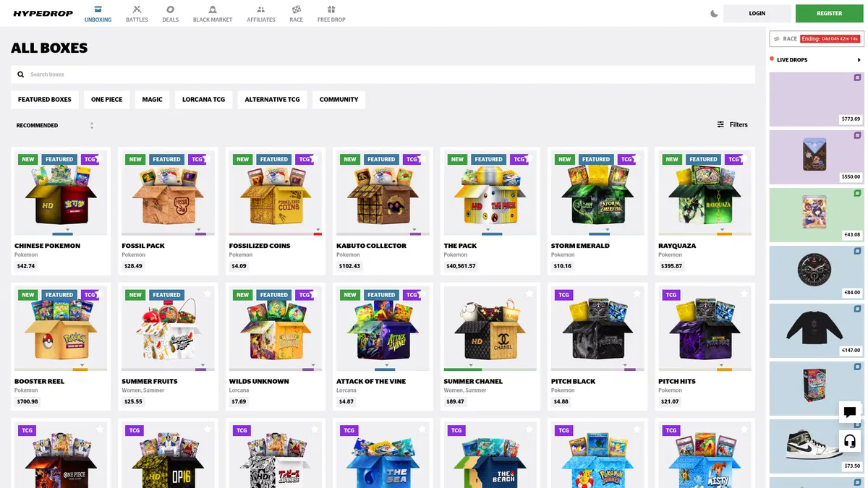Select the Magic category filter

tap(152, 100)
